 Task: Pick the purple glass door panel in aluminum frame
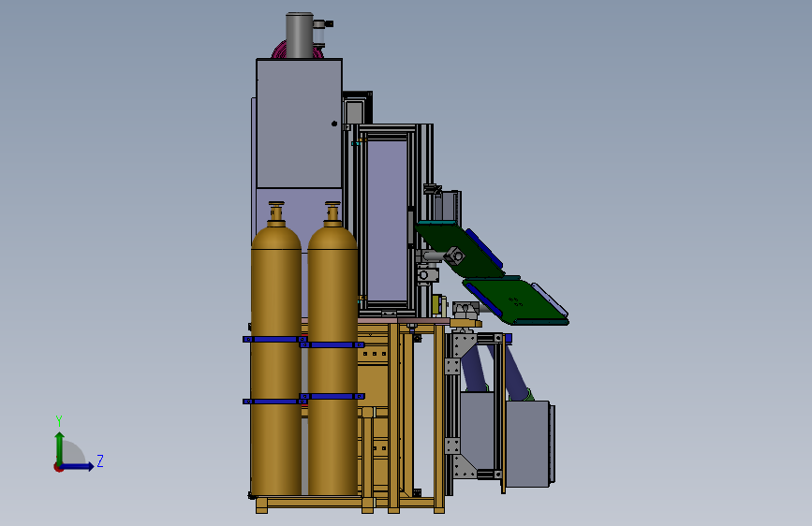click(387, 221)
